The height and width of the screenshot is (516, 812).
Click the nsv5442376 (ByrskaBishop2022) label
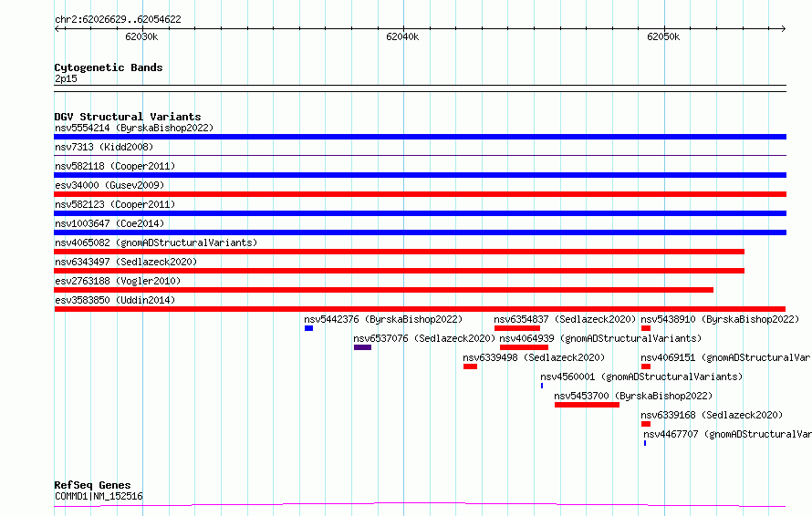[x=383, y=319]
